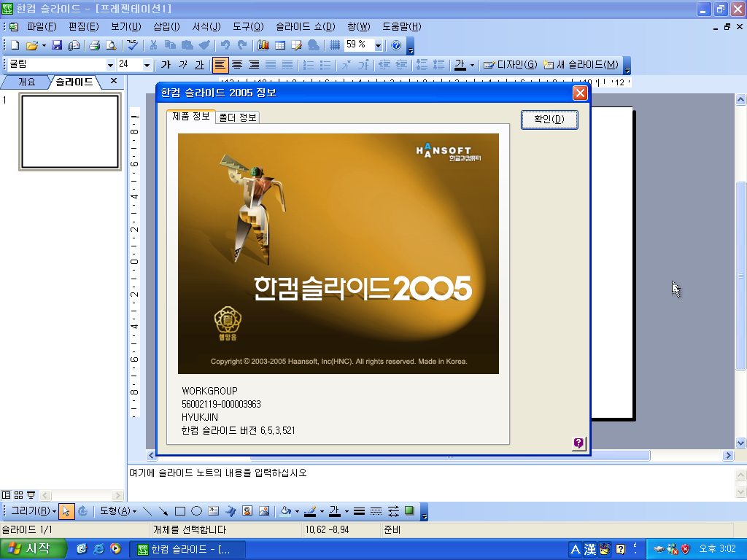Viewport: 747px width, 560px height.
Task: Choose the rectangle drawing tool
Action: click(180, 511)
